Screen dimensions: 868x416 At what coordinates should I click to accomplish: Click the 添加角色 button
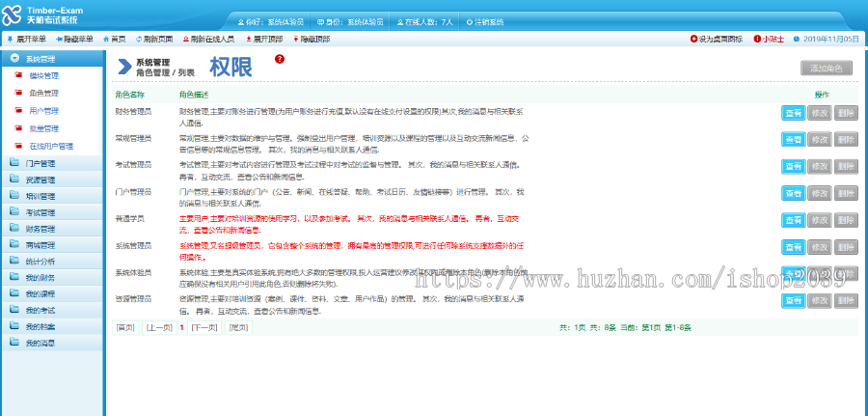[x=826, y=69]
